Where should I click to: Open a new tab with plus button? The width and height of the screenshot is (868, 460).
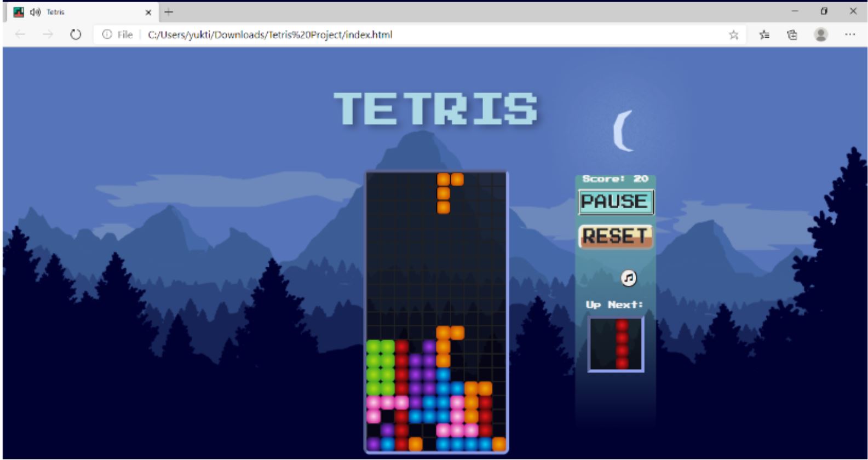point(169,12)
